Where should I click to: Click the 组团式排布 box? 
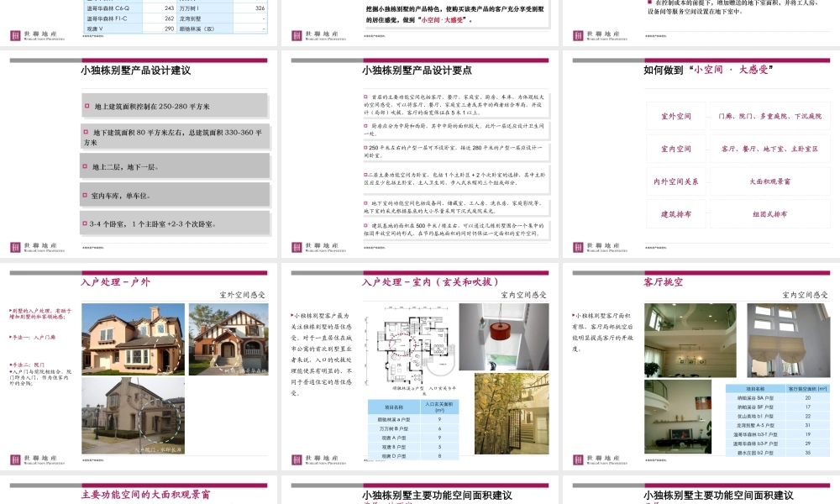point(769,214)
